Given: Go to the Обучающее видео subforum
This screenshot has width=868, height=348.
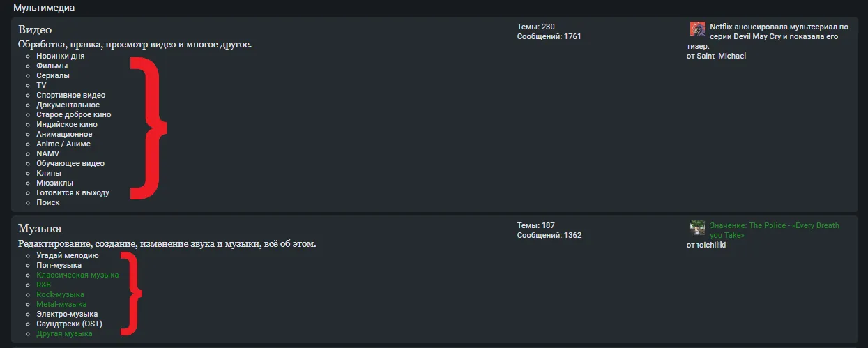Looking at the screenshot, I should (70, 163).
